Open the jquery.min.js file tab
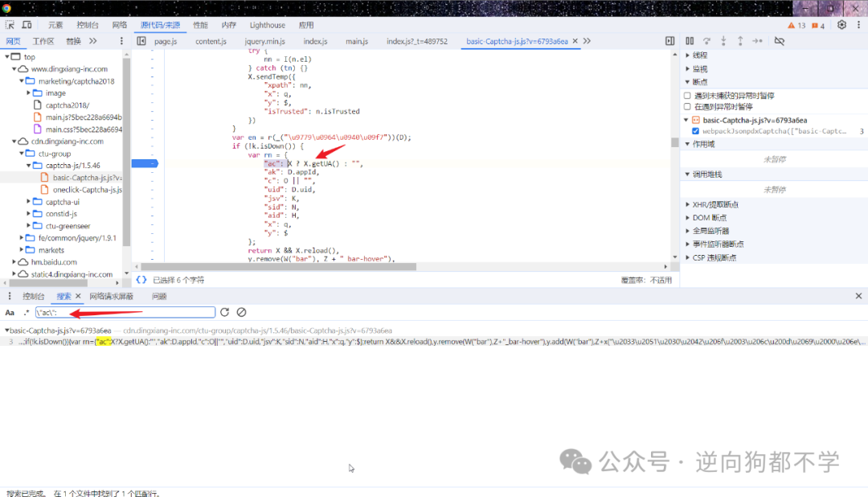 pos(264,41)
